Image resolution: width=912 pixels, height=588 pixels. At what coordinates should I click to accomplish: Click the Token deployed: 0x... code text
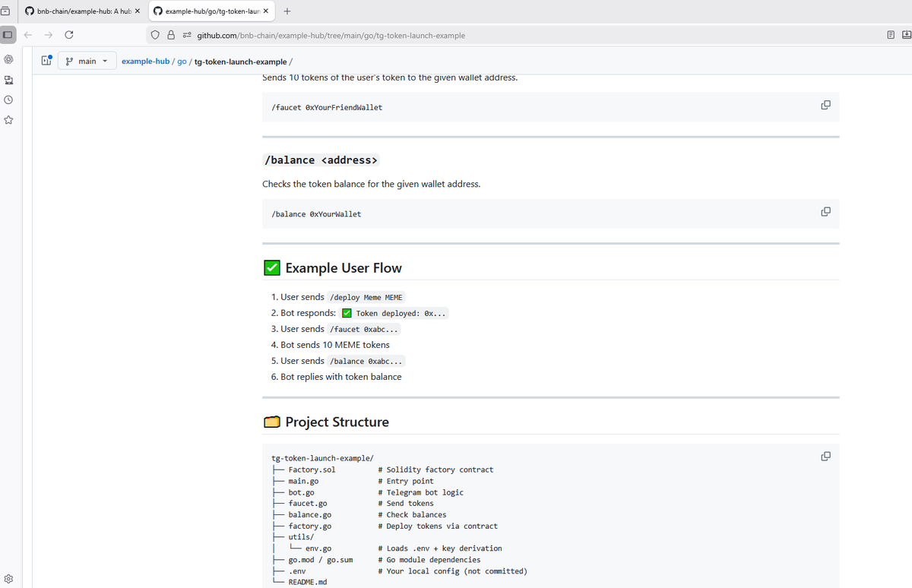point(394,314)
